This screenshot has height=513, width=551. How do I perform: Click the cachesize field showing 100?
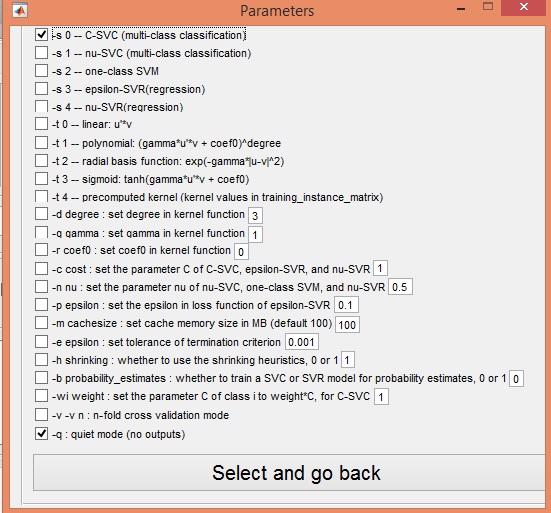348,325
